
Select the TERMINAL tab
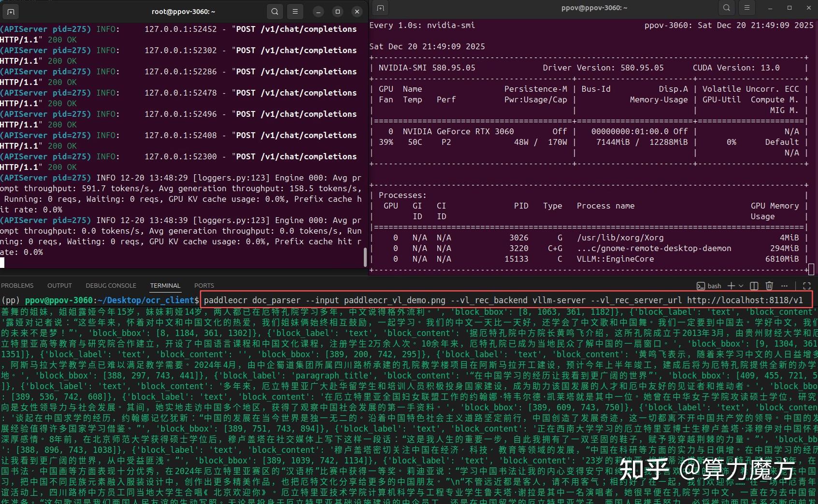pos(165,286)
